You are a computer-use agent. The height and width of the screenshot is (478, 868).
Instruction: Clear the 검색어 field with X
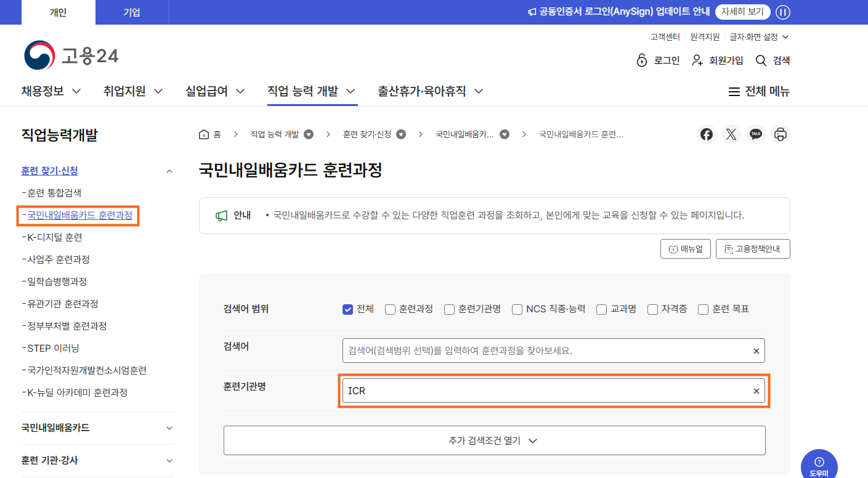coord(756,351)
